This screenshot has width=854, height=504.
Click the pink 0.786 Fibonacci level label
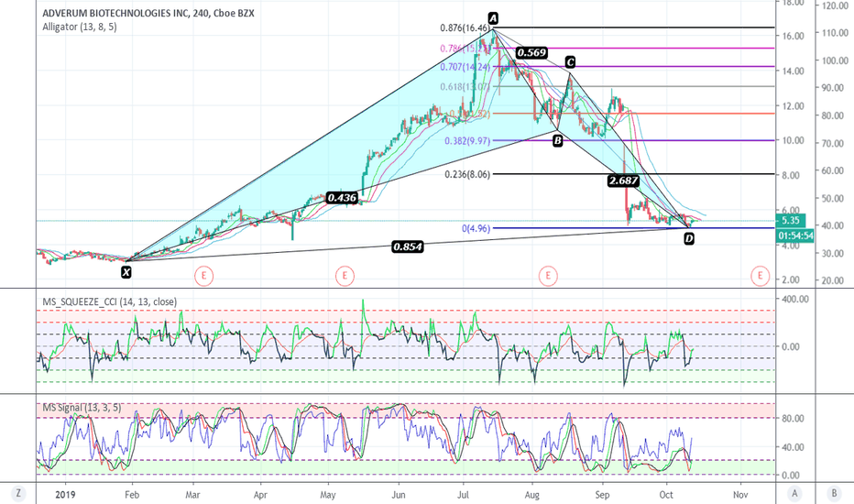(465, 49)
